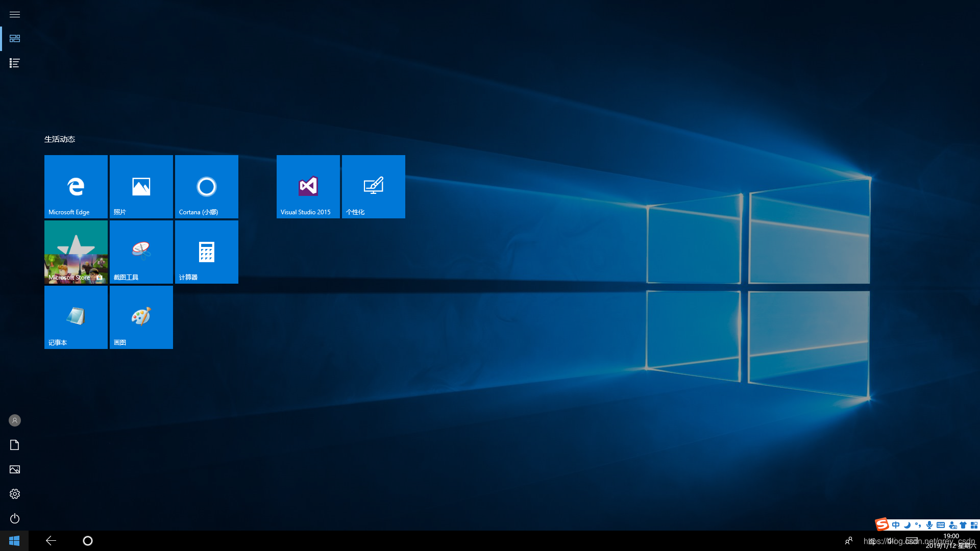Launch the 记事本 notepad tile

coord(76,317)
